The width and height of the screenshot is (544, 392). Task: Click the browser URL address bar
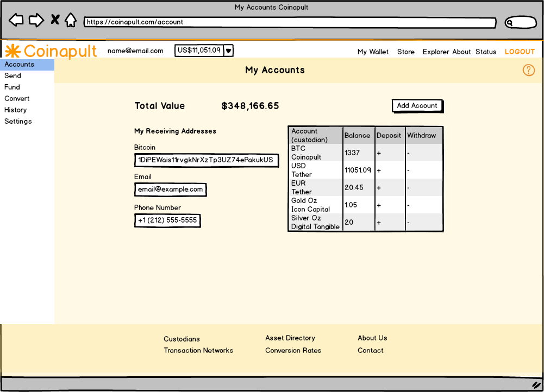tap(290, 23)
